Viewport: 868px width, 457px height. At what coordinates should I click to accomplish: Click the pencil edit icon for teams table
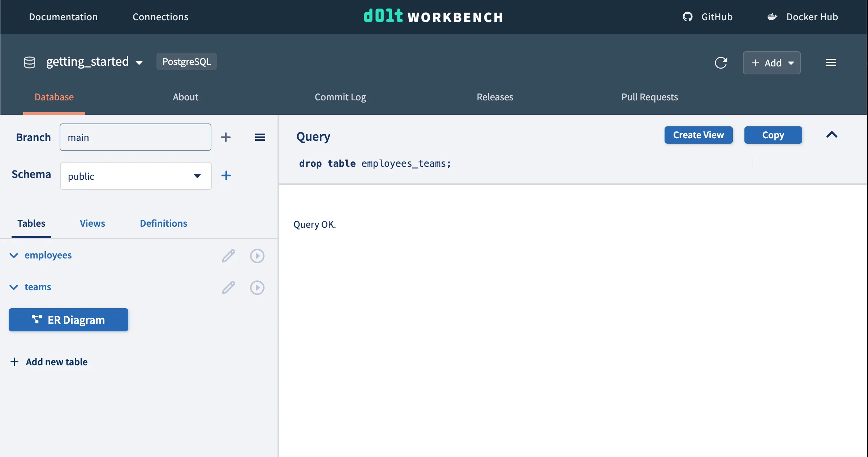click(228, 288)
